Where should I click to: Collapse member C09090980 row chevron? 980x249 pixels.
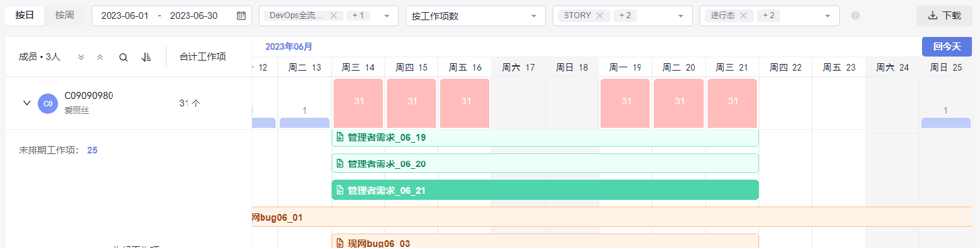(x=27, y=103)
